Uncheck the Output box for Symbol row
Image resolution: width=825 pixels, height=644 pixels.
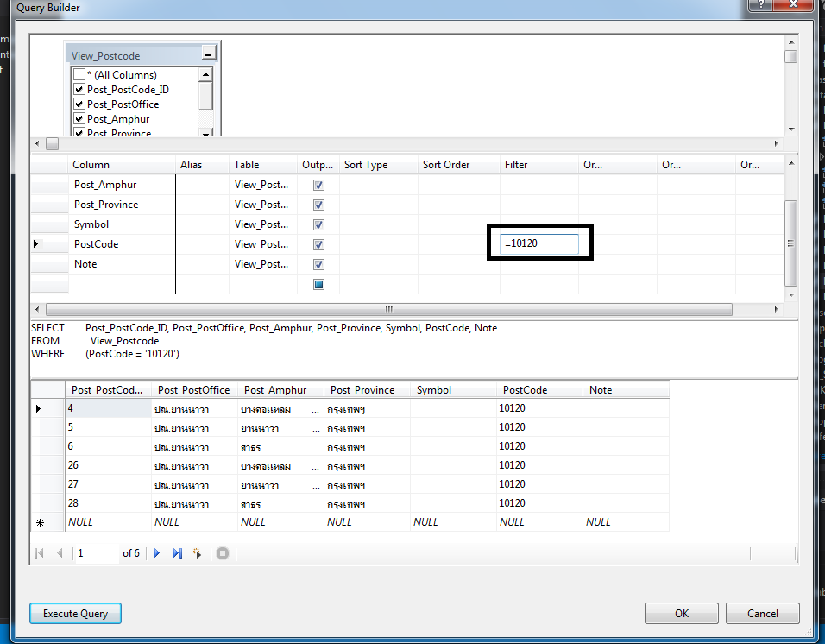click(x=318, y=224)
